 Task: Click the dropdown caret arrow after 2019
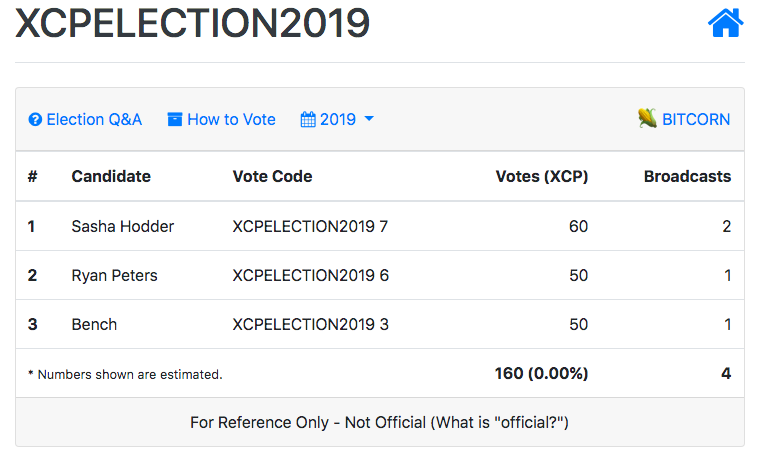[x=369, y=119]
